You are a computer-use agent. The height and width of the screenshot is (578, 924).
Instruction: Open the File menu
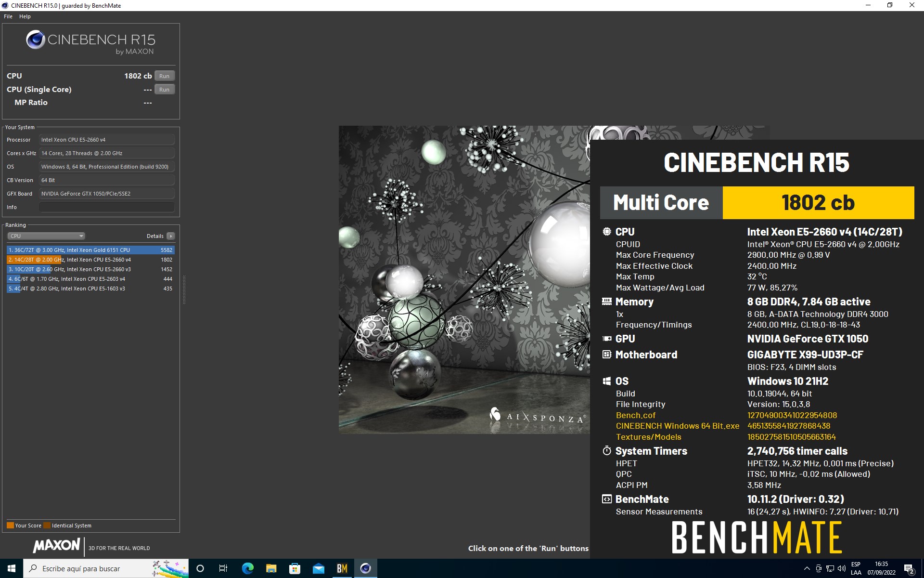8,16
